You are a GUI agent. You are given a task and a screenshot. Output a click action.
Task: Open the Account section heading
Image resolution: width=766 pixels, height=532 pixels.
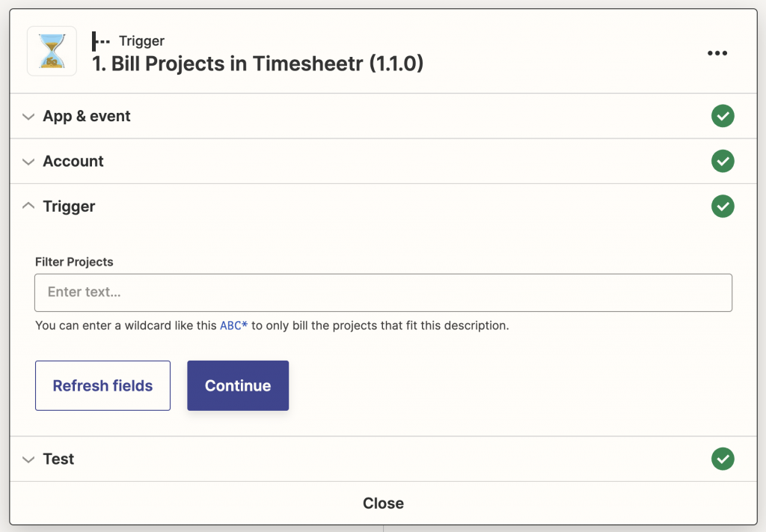coord(73,161)
